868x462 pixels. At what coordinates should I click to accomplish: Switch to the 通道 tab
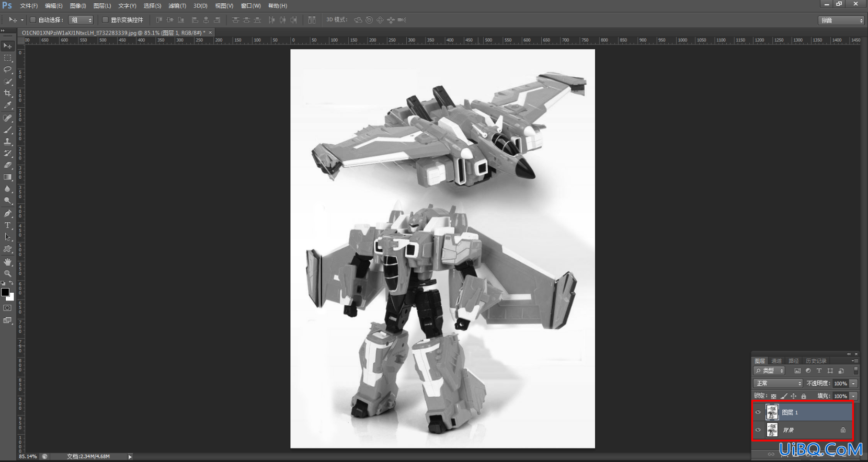coord(776,361)
